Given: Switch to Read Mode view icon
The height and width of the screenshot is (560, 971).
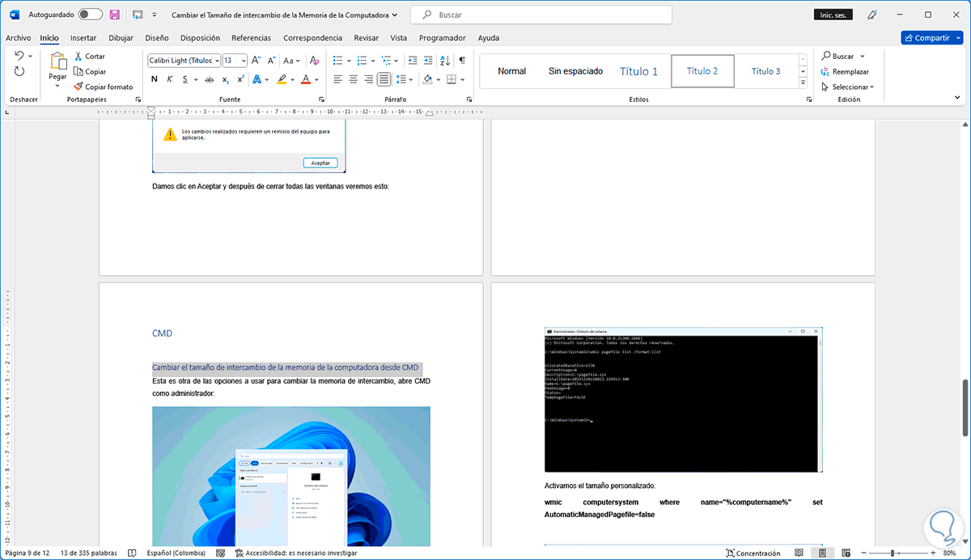Looking at the screenshot, I should 799,554.
